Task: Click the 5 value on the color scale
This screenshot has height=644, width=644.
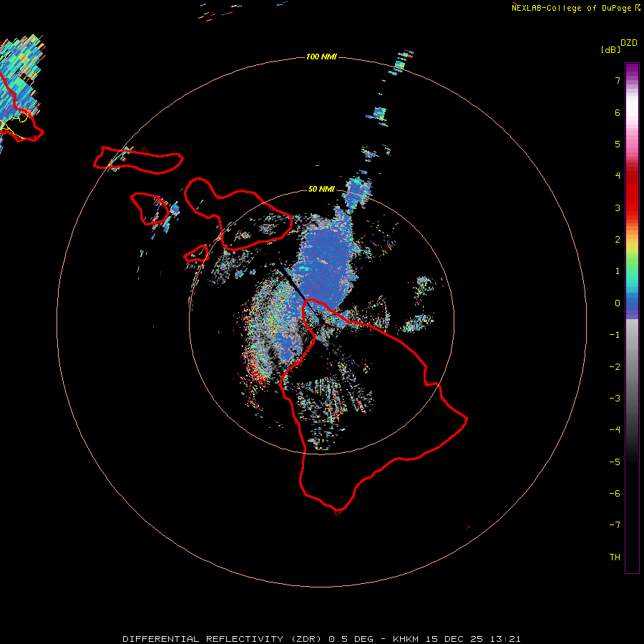Action: [618, 144]
